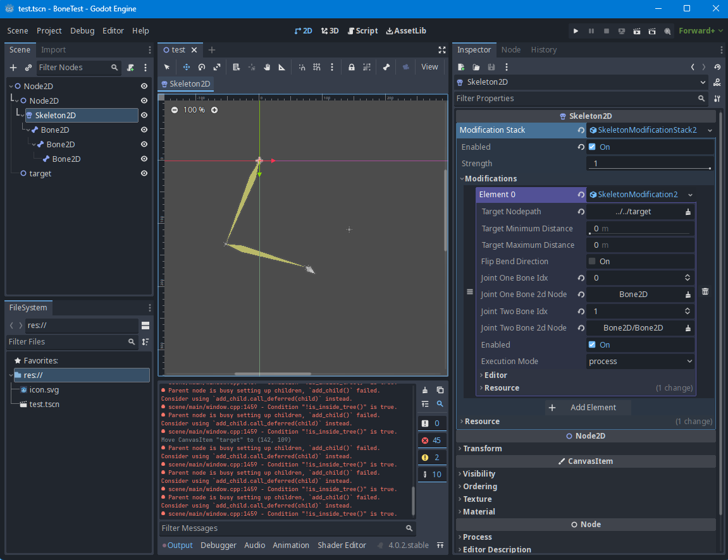
Task: Run the project with the play button
Action: 576,31
